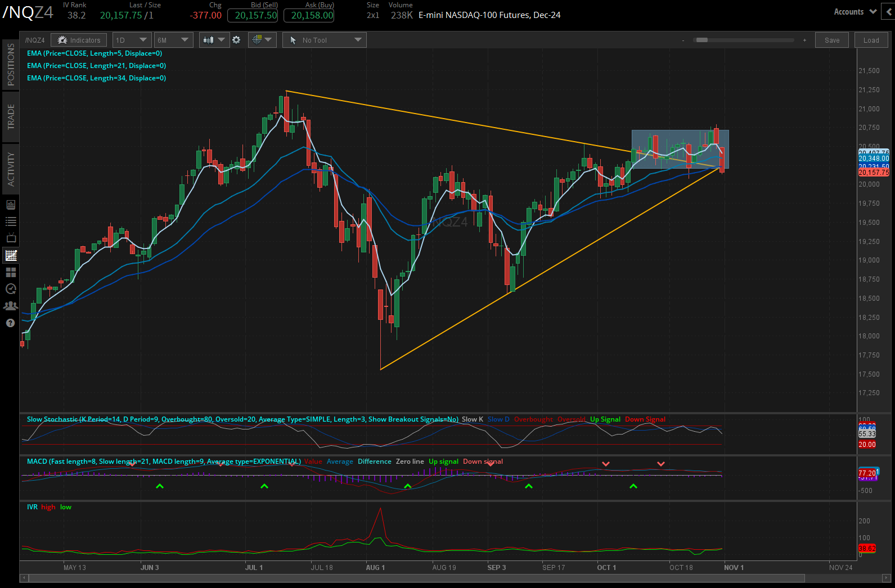Load a saved chart layout
Screen dimensions: 895x588
click(x=871, y=40)
